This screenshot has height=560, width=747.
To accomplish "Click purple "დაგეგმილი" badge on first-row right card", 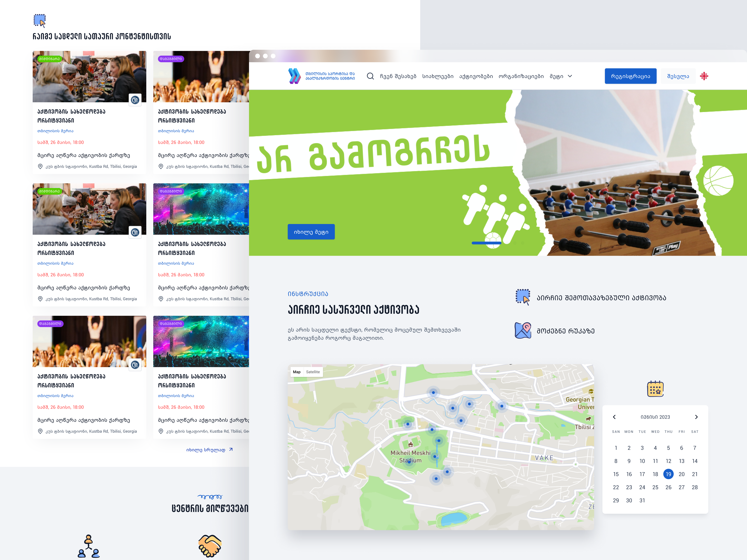I will (171, 59).
